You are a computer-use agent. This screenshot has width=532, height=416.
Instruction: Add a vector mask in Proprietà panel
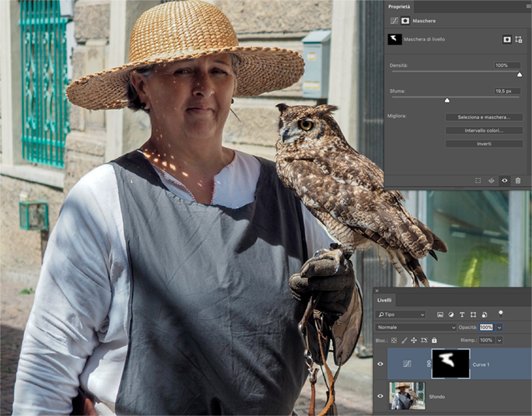click(518, 40)
